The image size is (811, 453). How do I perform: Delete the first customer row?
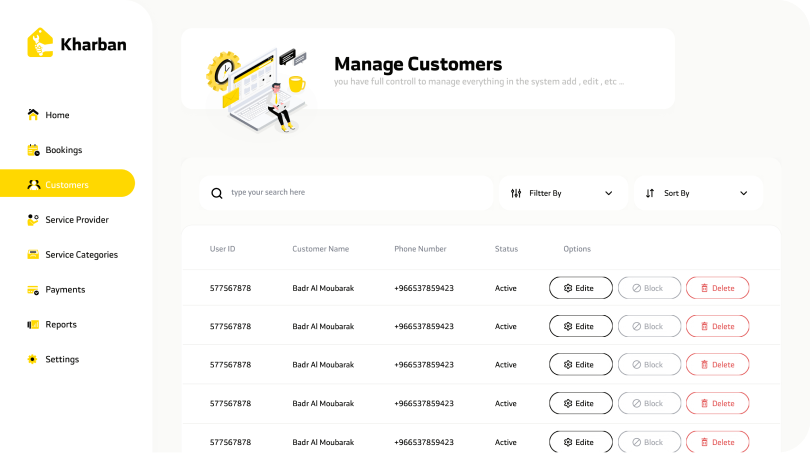717,288
